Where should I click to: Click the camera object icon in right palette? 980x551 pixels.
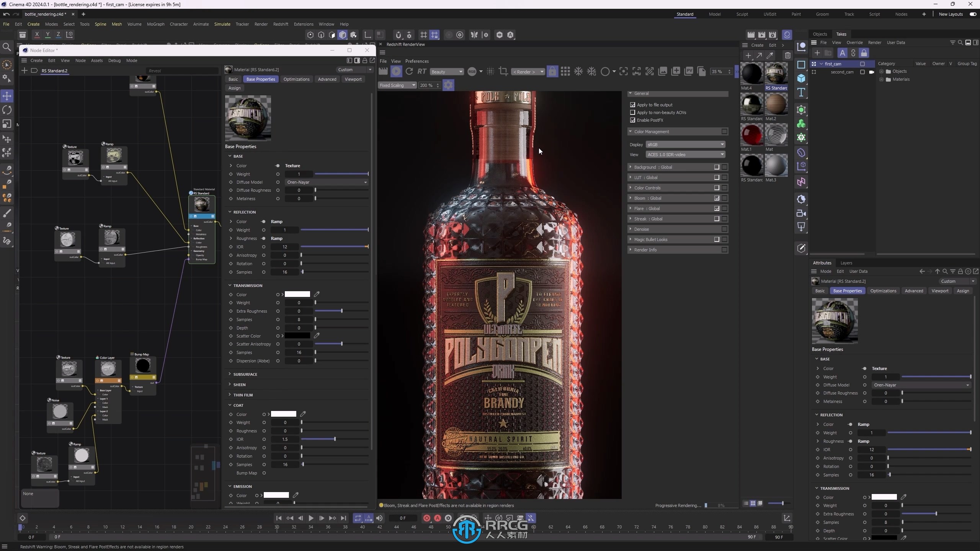(x=801, y=214)
